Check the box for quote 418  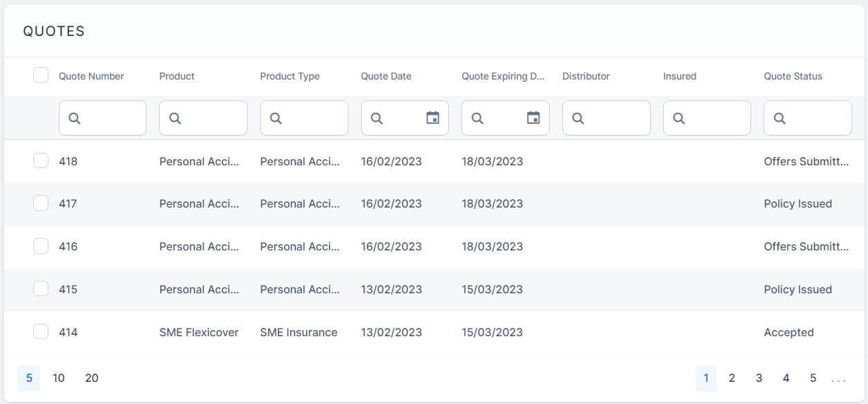(41, 160)
